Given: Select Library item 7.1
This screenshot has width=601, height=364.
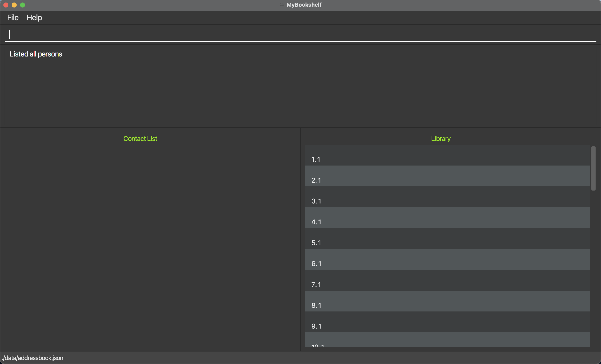Looking at the screenshot, I should pyautogui.click(x=447, y=281).
